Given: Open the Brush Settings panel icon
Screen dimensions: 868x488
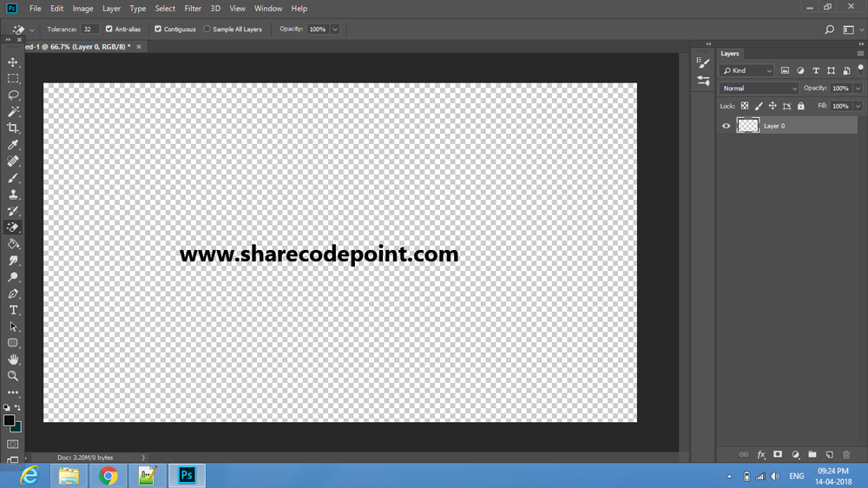Looking at the screenshot, I should [704, 81].
